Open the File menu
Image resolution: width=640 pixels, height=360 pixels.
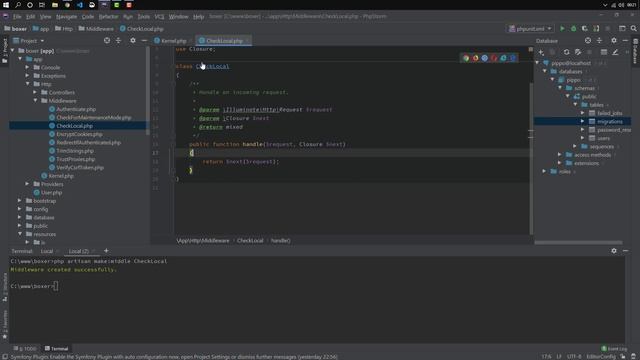coord(17,17)
